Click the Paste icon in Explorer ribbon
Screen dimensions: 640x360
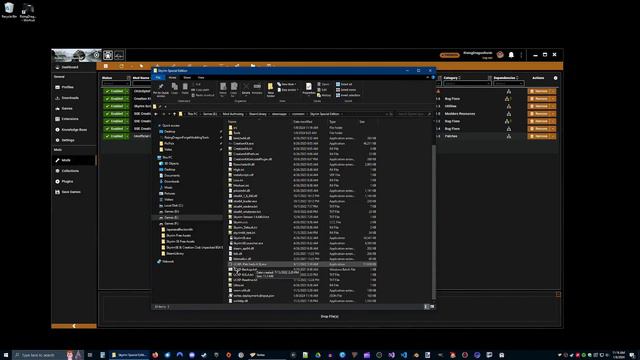pos(185,89)
